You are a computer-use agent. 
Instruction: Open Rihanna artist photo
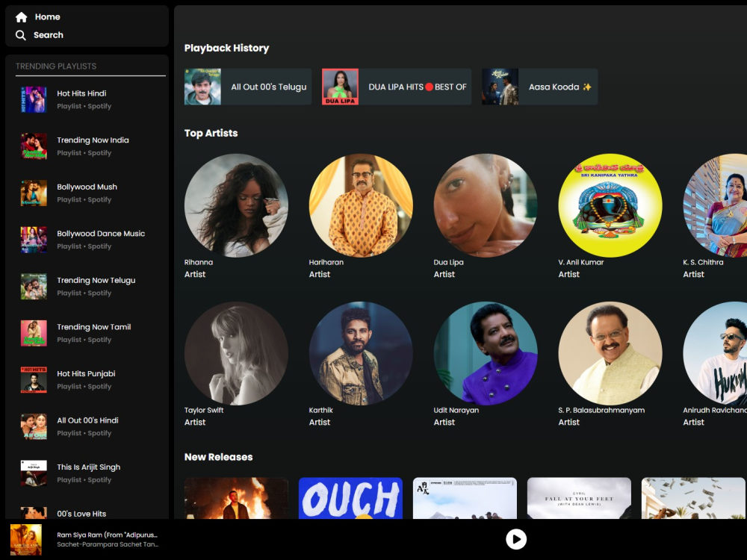[x=236, y=205]
